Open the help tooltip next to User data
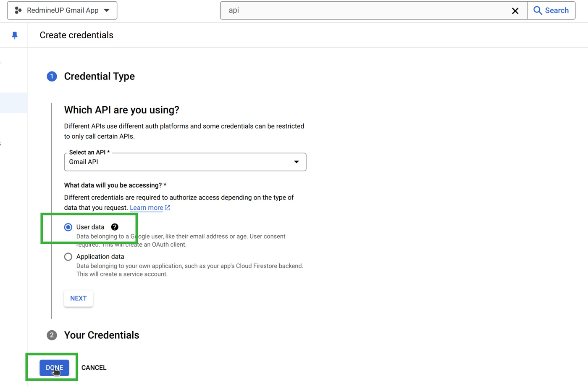The image size is (588, 387). pyautogui.click(x=114, y=227)
